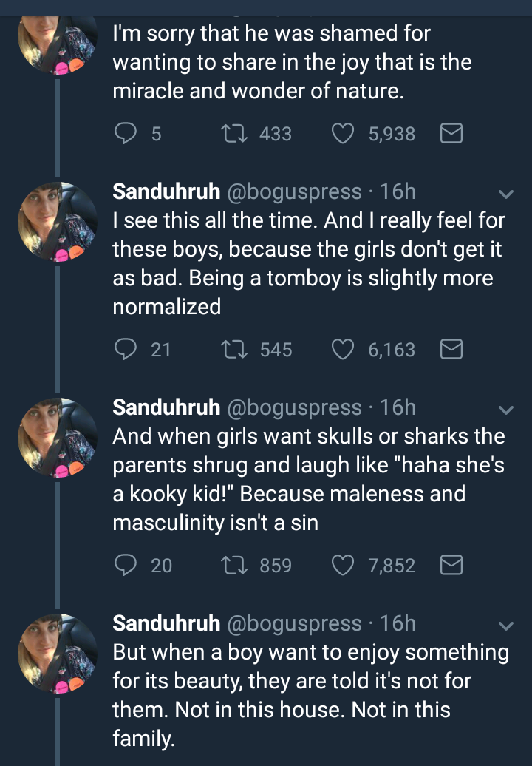This screenshot has width=532, height=766.
Task: Share first tweet via direct message
Action: (451, 134)
